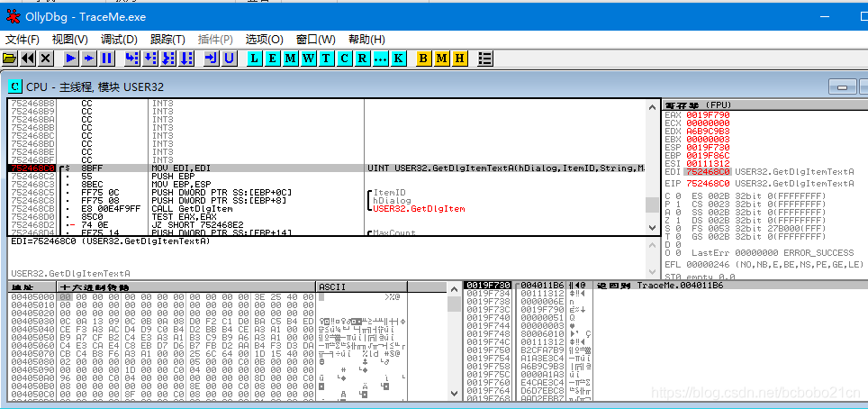The height and width of the screenshot is (409, 868).
Task: Click the dump pane's 地址 column header
Action: click(x=32, y=287)
